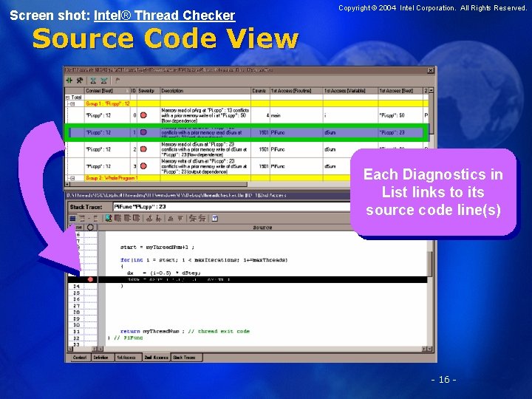Click the Intel® Thread Checker title link
The width and height of the screenshot is (532, 399).
coord(165,16)
